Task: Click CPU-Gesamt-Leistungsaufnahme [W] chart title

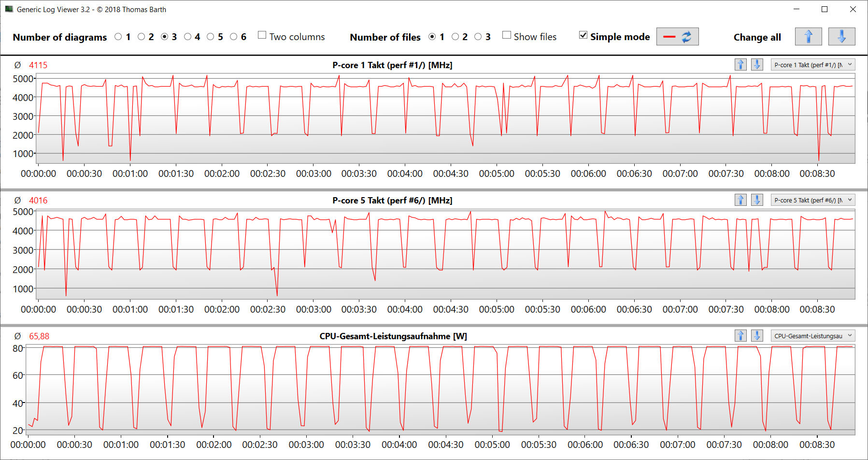Action: 393,336
